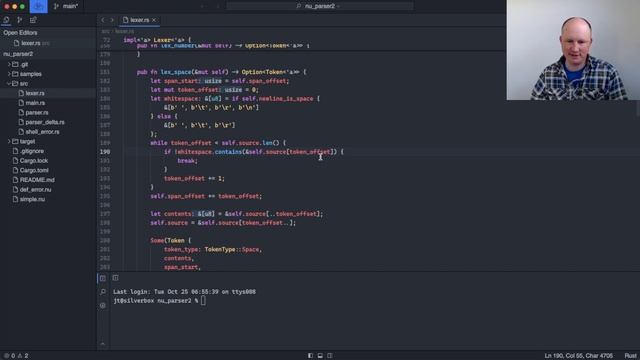The width and height of the screenshot is (640, 360).
Task: Click the sticky impl Lexer header line
Action: pos(157,40)
